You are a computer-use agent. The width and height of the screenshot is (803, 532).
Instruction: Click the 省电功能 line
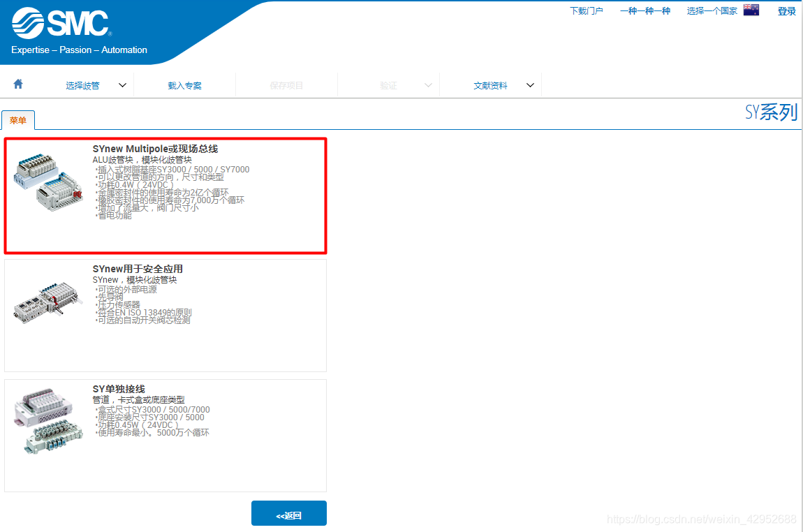point(114,216)
